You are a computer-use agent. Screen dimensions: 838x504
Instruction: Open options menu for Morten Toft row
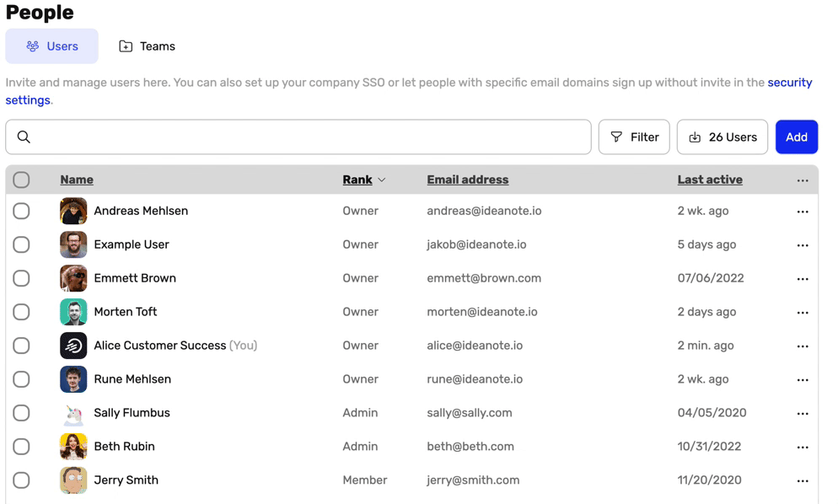(803, 313)
